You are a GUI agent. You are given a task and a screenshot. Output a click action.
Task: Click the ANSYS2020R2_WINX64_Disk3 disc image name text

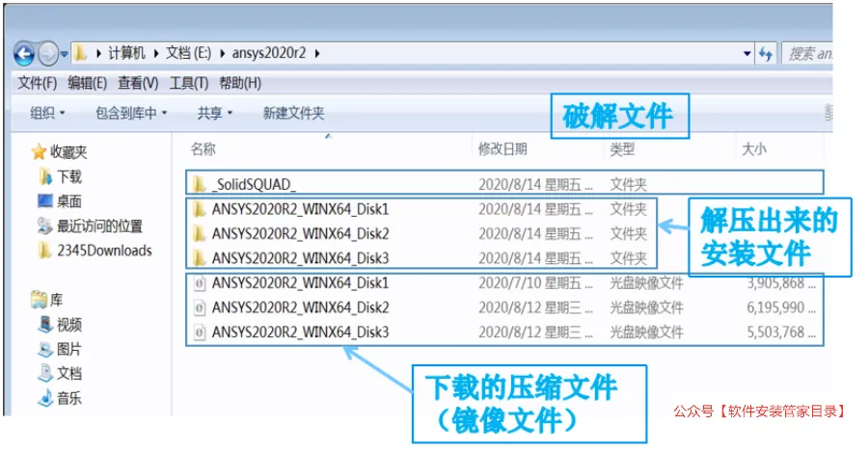(x=301, y=332)
